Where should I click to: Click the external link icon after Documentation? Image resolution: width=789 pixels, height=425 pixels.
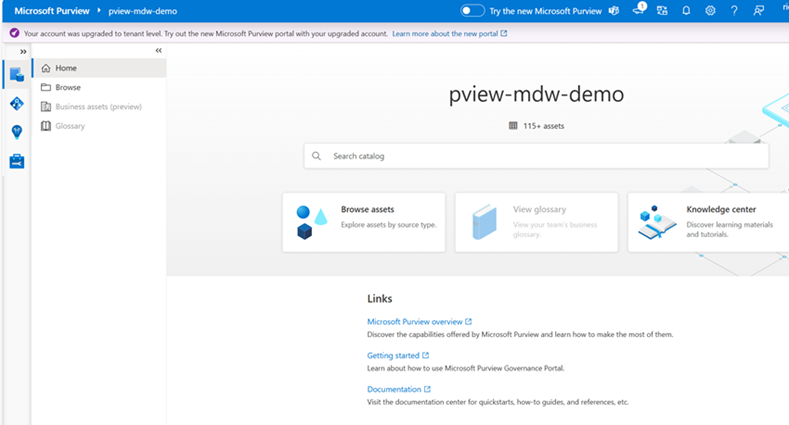(x=427, y=389)
